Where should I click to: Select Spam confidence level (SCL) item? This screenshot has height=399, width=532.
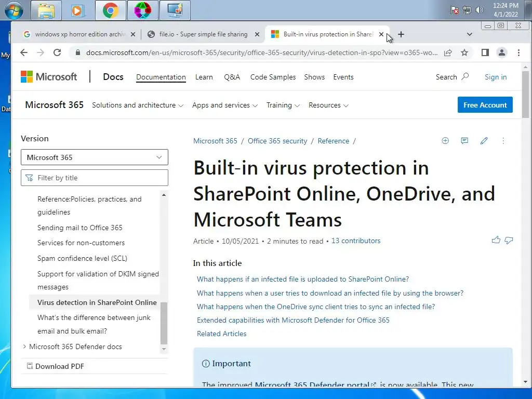pyautogui.click(x=82, y=258)
